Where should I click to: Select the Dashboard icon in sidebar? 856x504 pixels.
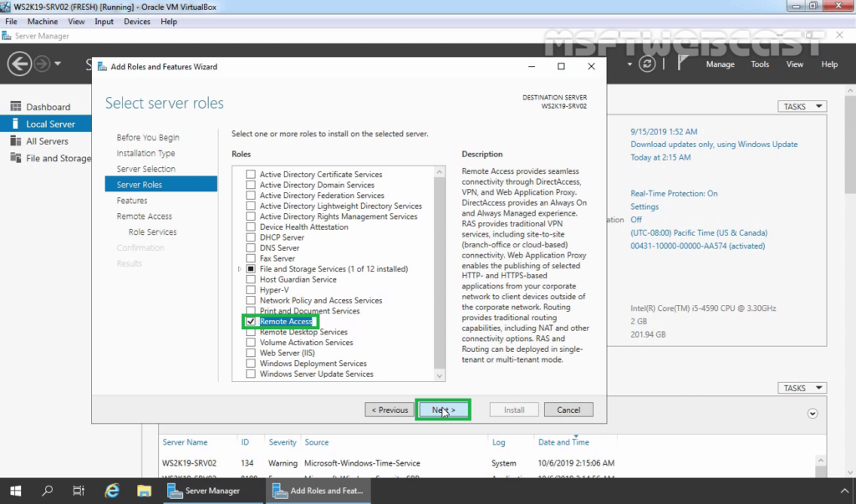tap(16, 106)
